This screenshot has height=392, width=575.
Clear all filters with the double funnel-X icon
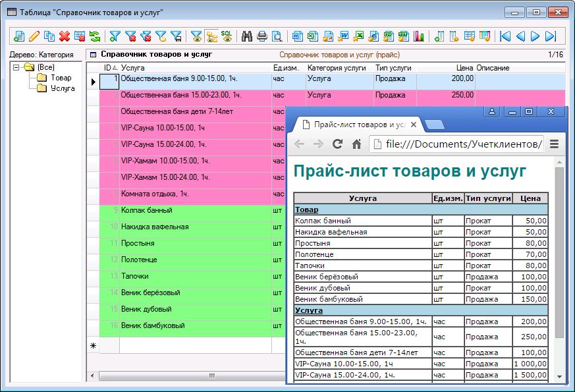point(146,36)
